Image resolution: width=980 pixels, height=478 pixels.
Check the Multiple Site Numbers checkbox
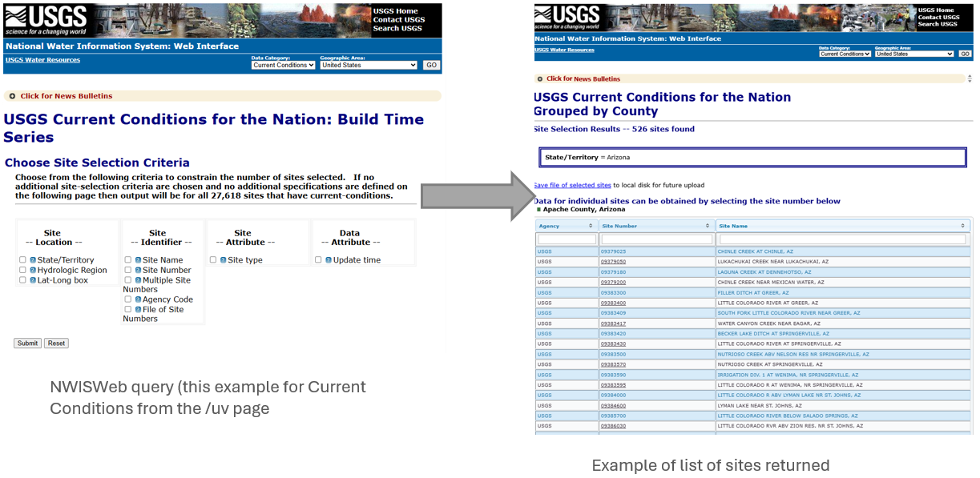click(128, 280)
